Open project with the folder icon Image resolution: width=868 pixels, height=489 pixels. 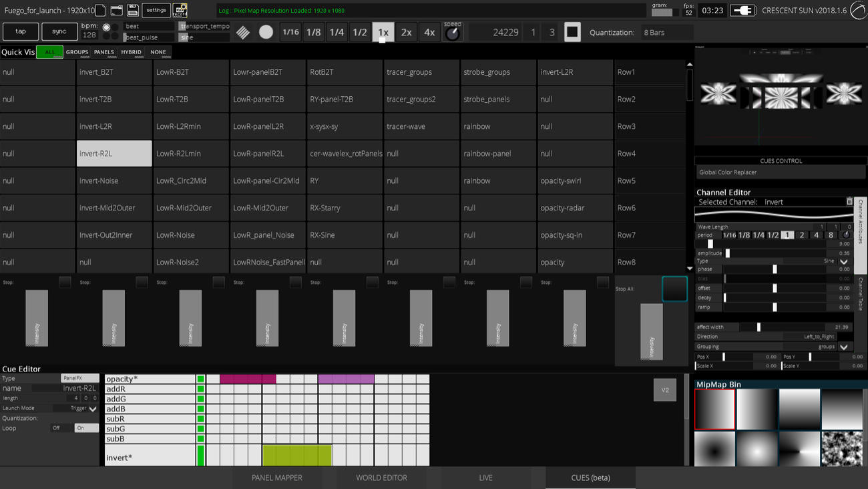117,10
